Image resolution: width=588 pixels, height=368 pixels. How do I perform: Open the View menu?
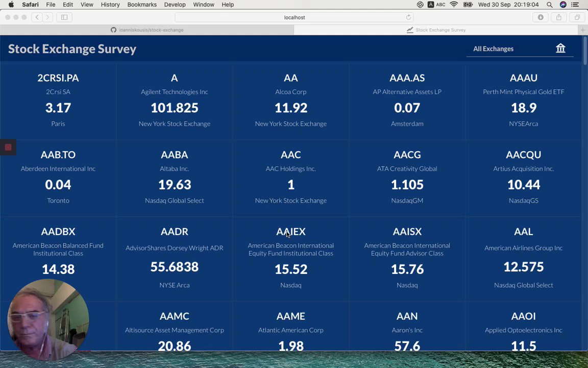[87, 5]
